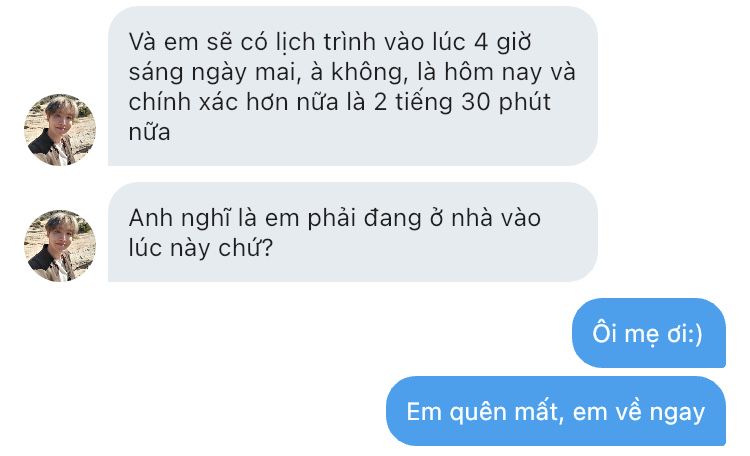
Task: Select the gray message starting 'Và em sẽ có lịch trình'
Action: pyautogui.click(x=353, y=86)
